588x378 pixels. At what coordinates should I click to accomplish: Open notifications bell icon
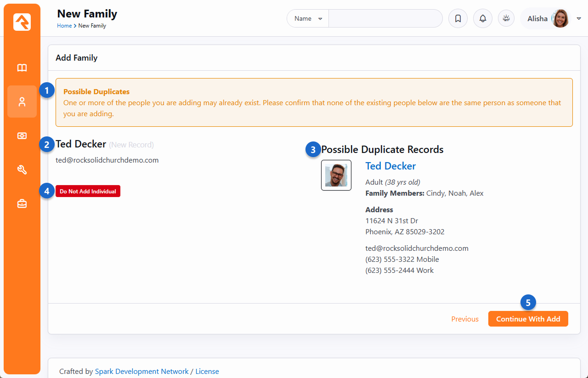coord(482,19)
